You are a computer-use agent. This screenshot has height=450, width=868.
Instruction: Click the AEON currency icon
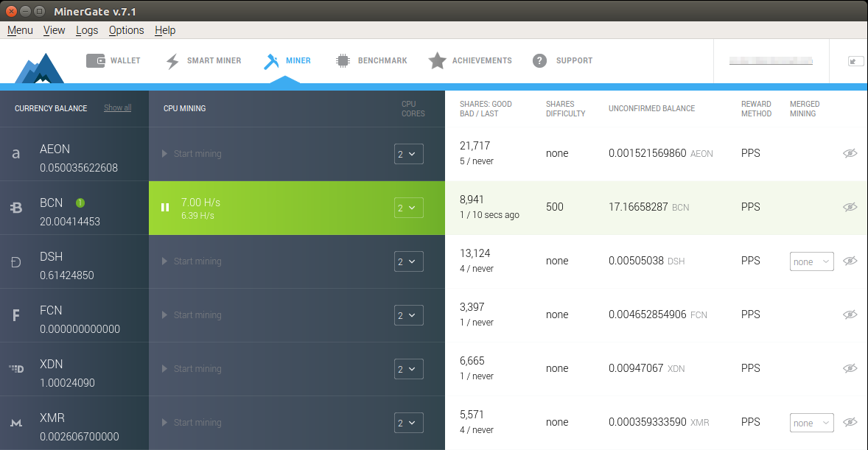click(16, 154)
